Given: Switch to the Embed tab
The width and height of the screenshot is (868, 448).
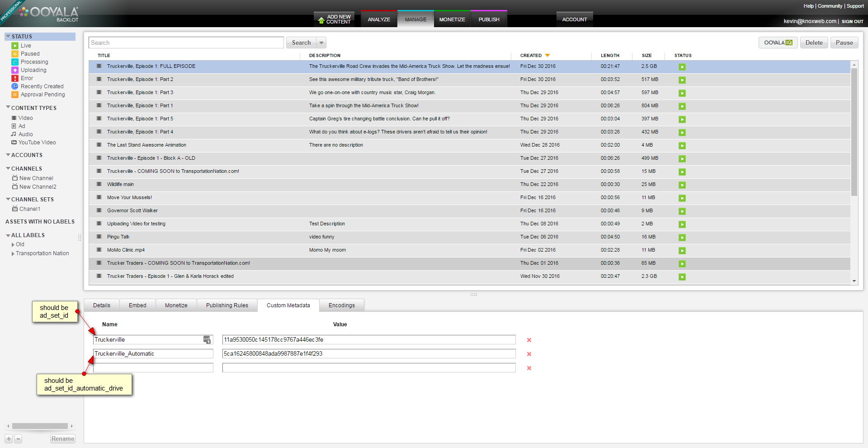Looking at the screenshot, I should pyautogui.click(x=137, y=305).
